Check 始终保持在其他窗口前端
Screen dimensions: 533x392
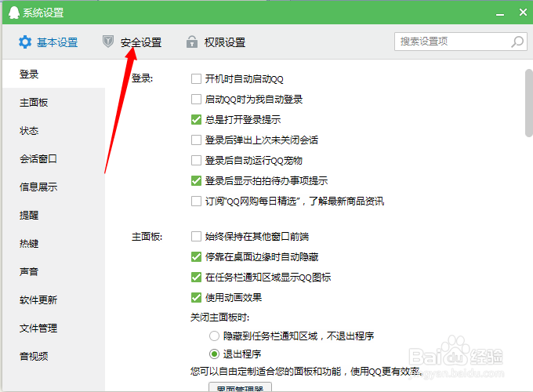(x=196, y=236)
